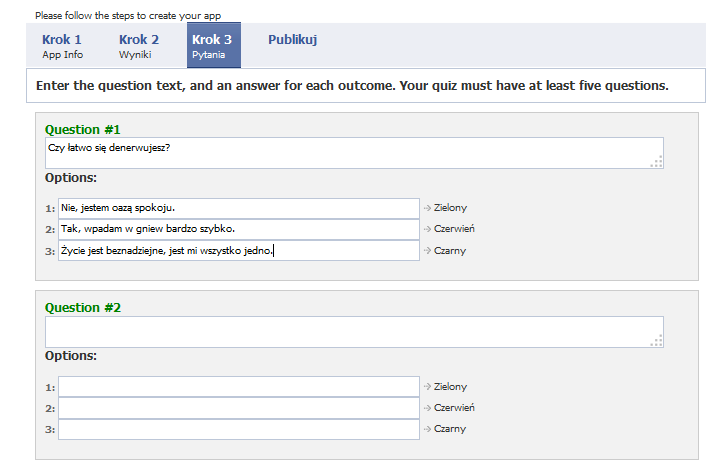This screenshot has height=468, width=722.
Task: Click the Question #2 text area
Action: coord(354,332)
